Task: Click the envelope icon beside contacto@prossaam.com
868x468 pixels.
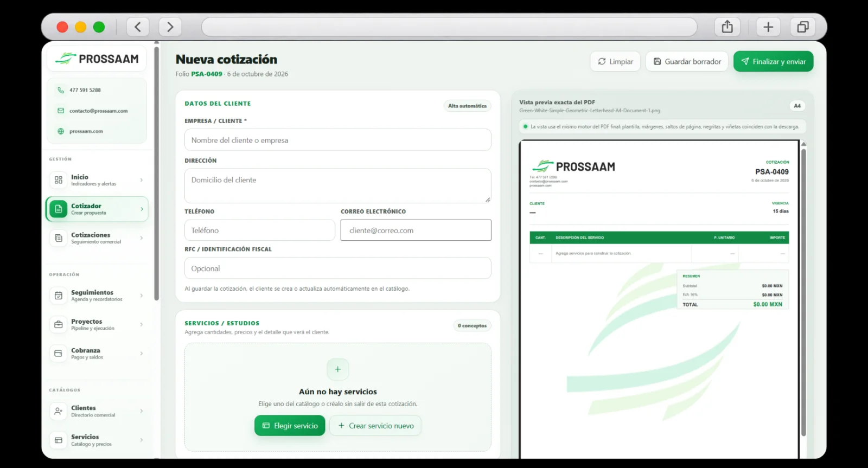Action: pos(61,111)
